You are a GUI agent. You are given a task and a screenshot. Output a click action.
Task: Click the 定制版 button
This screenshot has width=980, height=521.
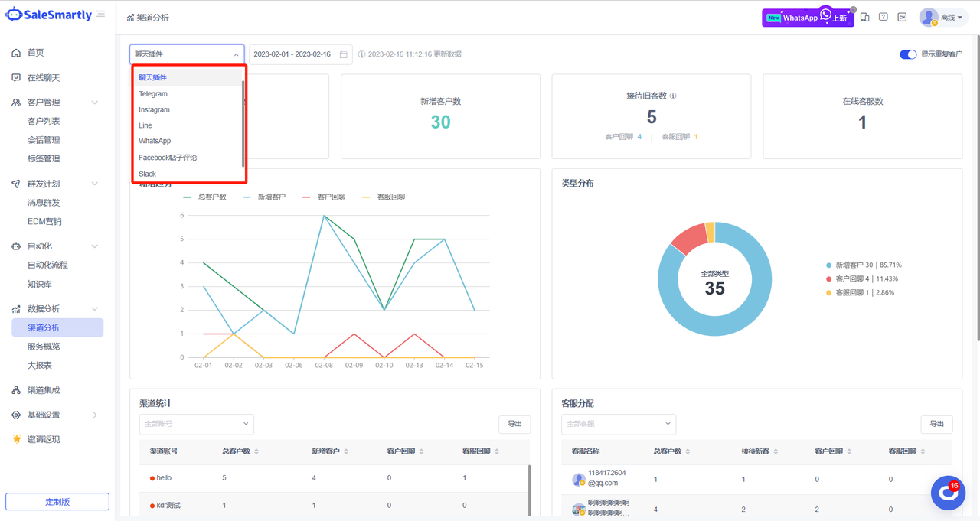tap(57, 502)
